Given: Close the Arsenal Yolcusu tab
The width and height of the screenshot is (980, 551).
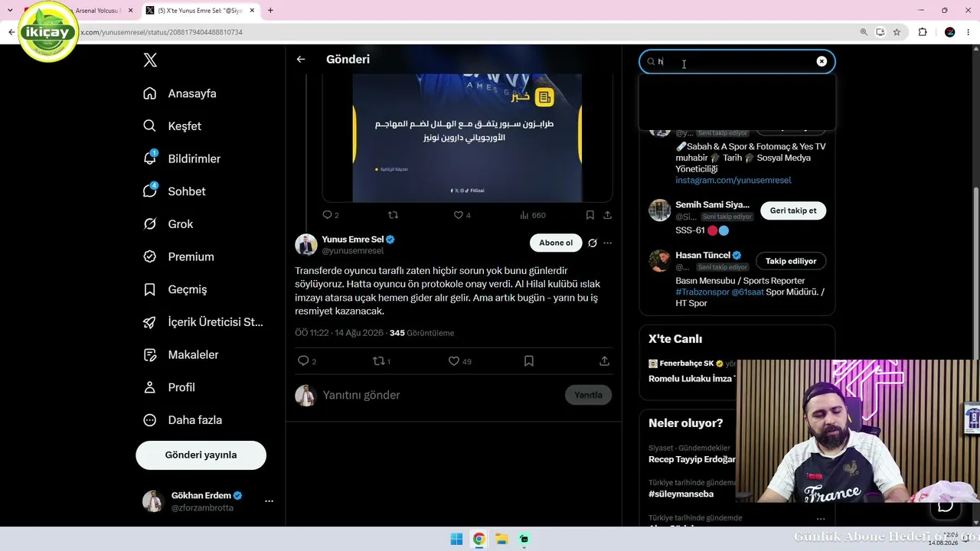Looking at the screenshot, I should point(130,11).
